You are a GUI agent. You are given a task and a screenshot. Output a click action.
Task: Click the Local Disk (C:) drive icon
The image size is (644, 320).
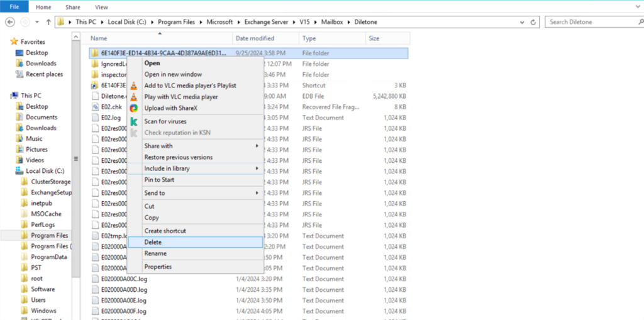coord(19,171)
